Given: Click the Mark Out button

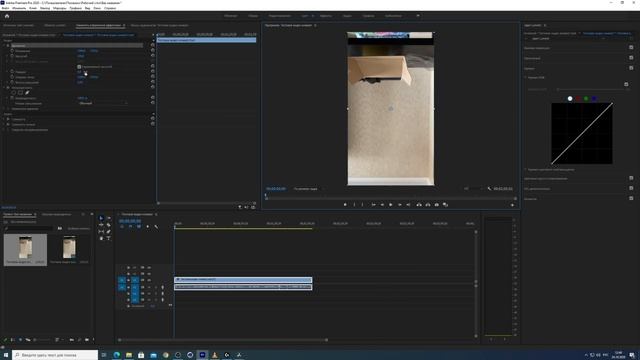Looking at the screenshot, I should [x=362, y=204].
